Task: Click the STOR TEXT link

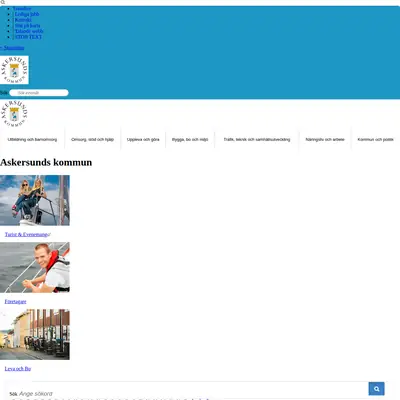Action: [x=28, y=37]
